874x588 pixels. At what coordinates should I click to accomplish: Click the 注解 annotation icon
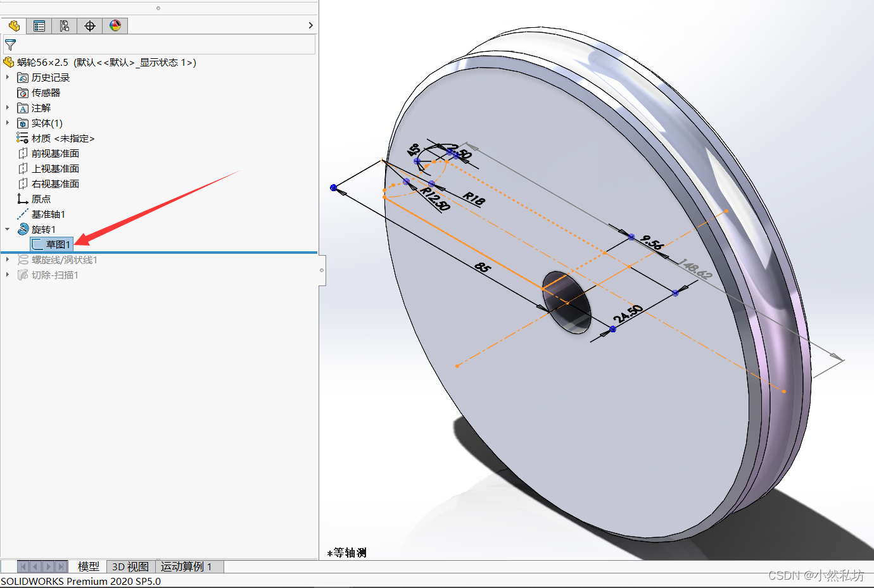pos(23,108)
